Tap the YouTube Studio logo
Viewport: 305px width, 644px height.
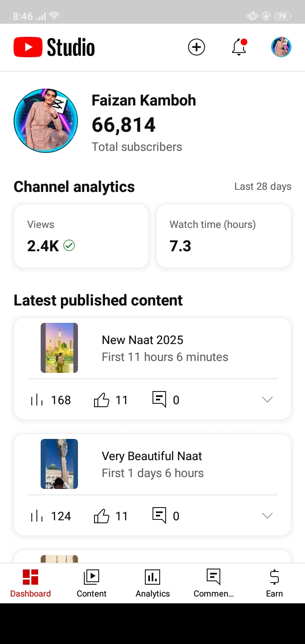54,47
